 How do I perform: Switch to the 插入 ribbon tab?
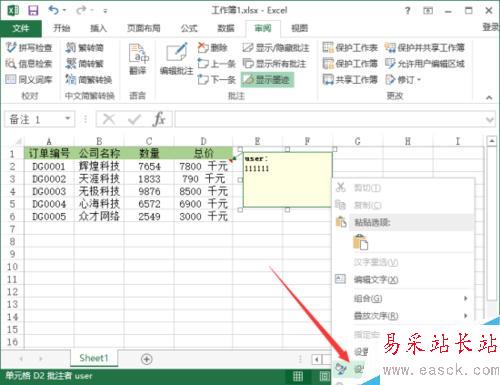(98, 28)
